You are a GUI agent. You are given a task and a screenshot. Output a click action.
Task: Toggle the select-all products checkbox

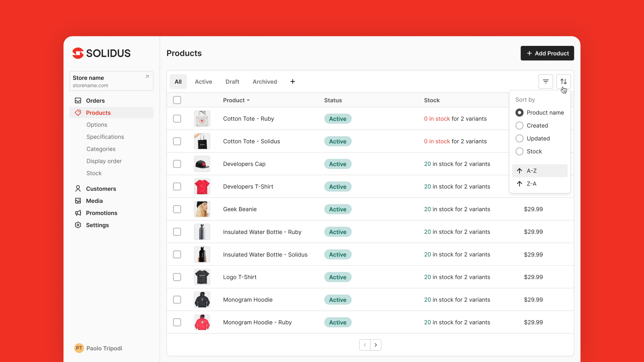click(177, 100)
